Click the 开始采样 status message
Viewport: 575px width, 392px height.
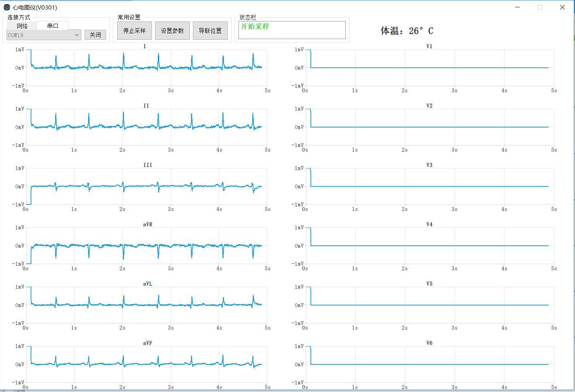click(x=255, y=27)
